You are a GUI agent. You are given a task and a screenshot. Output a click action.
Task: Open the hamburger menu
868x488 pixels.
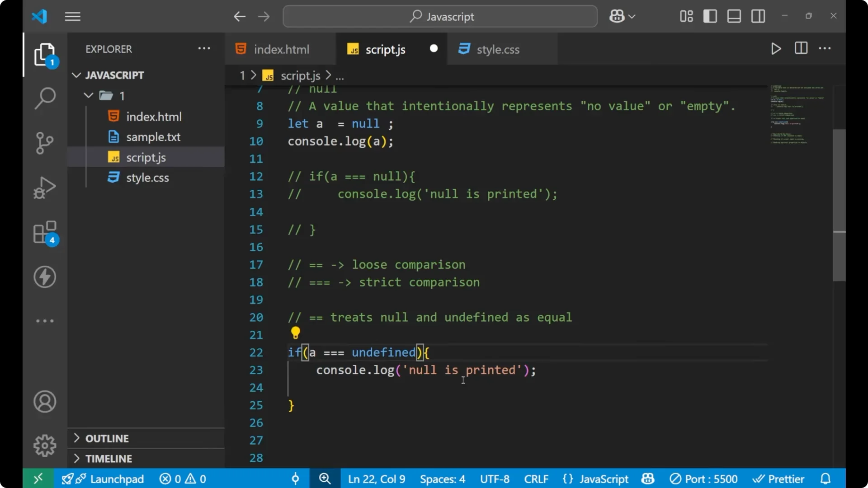(x=72, y=16)
